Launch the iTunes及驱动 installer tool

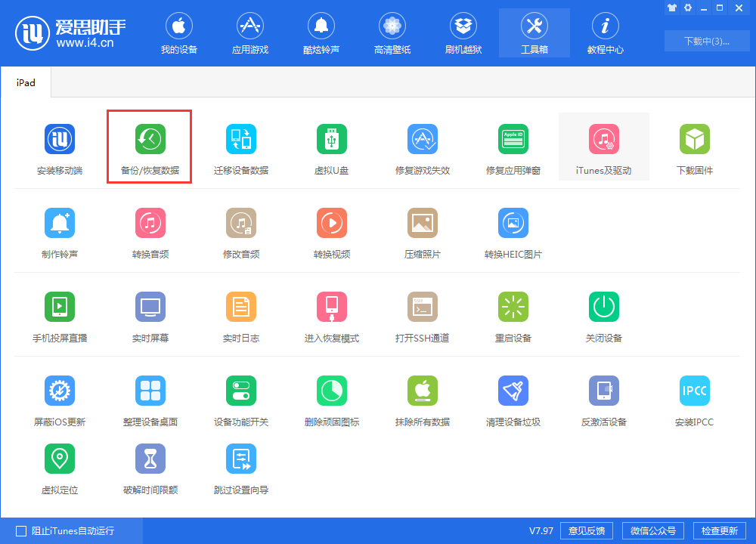pos(603,147)
